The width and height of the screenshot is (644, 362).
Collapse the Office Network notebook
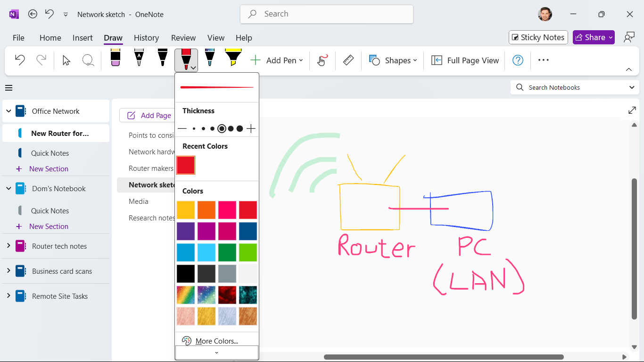point(8,111)
